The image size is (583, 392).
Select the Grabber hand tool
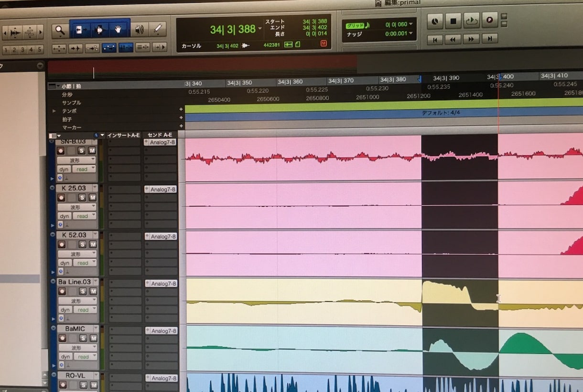point(118,30)
